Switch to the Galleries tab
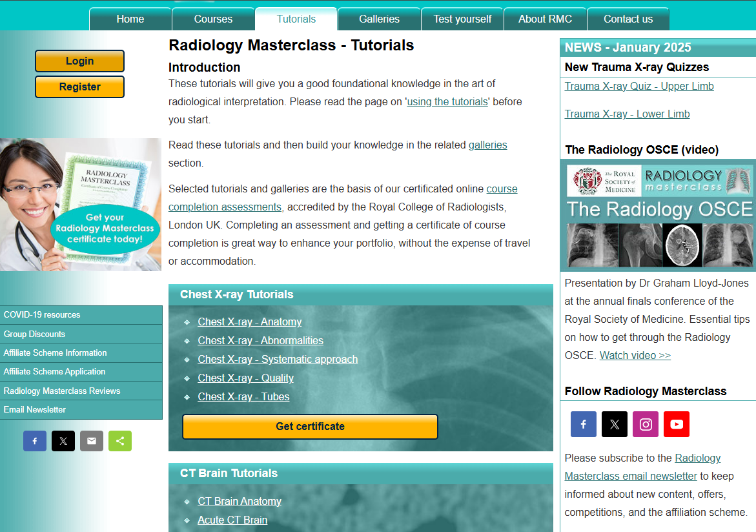The height and width of the screenshot is (532, 756). click(379, 19)
